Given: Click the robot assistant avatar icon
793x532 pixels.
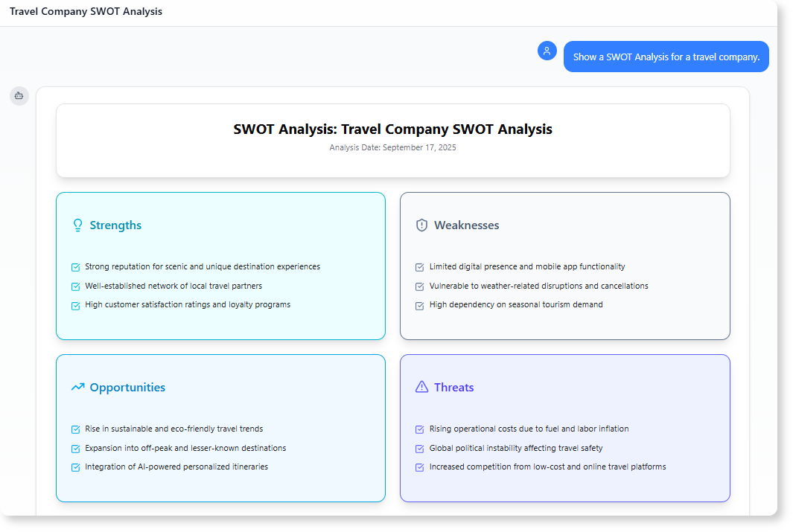Looking at the screenshot, I should point(19,95).
